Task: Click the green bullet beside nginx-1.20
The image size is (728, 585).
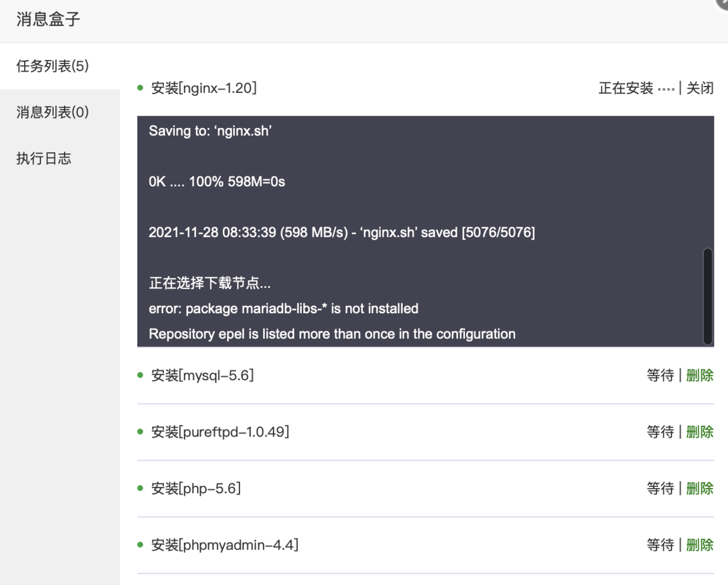Action: [x=140, y=88]
